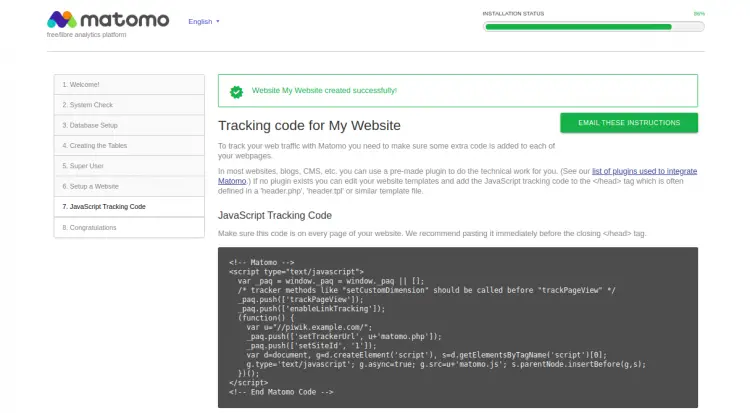750x413 pixels.
Task: Select step 3. Database Setup
Action: coord(129,125)
